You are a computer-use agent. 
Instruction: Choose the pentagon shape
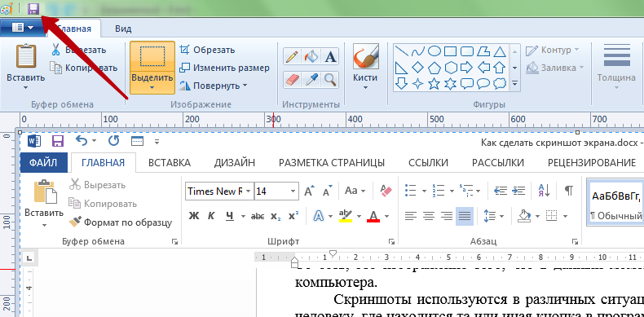pyautogui.click(x=434, y=68)
